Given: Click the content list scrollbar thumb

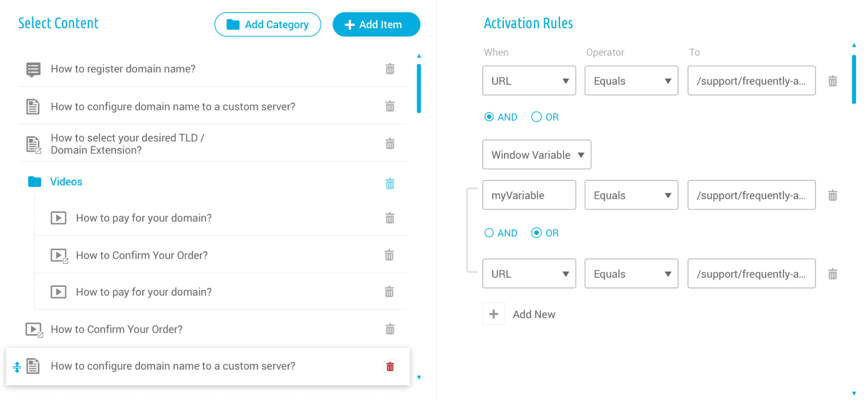Looking at the screenshot, I should pyautogui.click(x=419, y=88).
